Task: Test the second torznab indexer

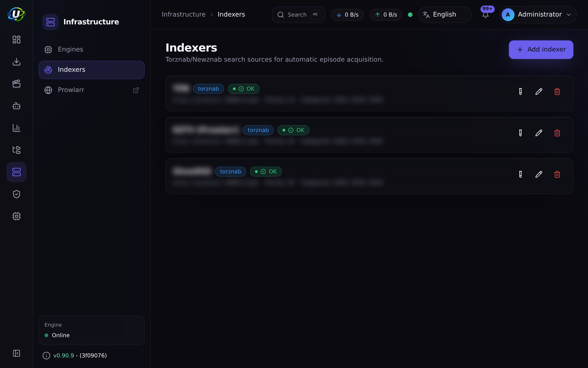Action: click(520, 133)
